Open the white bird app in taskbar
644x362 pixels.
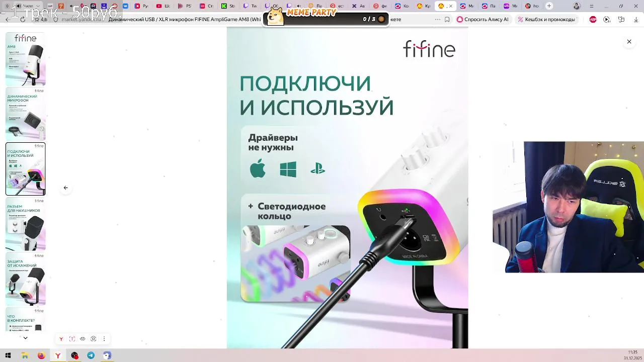tap(107, 355)
